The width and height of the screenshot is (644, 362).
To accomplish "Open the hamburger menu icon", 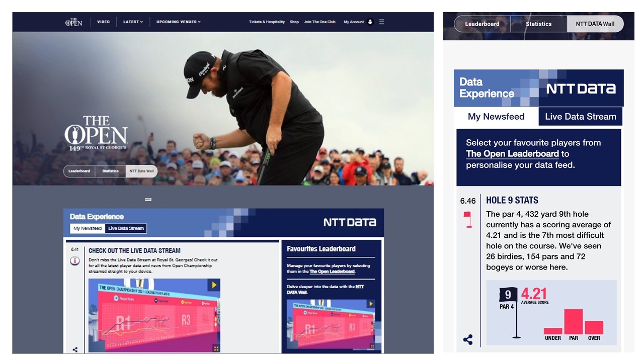I will 382,22.
